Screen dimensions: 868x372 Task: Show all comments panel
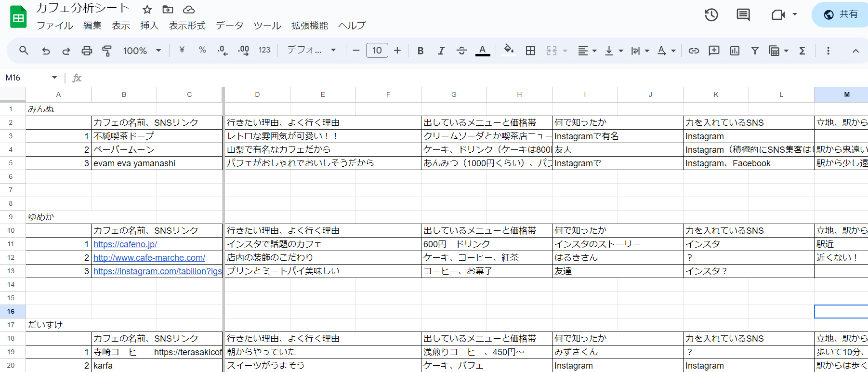point(743,15)
